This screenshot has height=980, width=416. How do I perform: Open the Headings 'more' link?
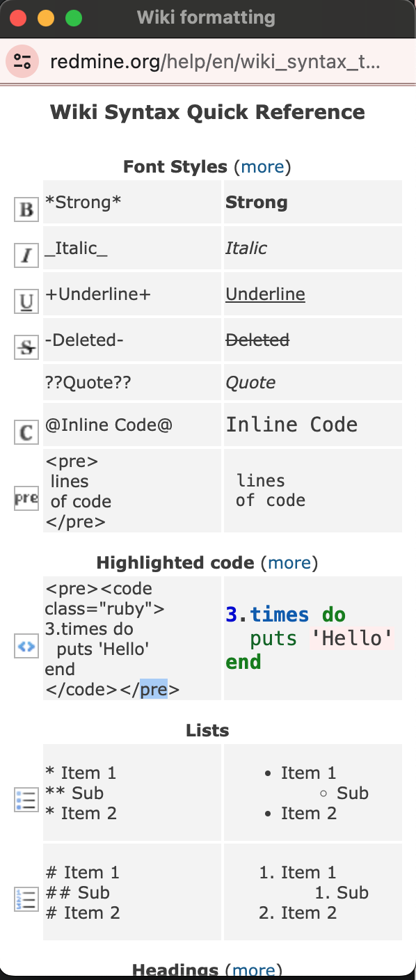point(254,970)
